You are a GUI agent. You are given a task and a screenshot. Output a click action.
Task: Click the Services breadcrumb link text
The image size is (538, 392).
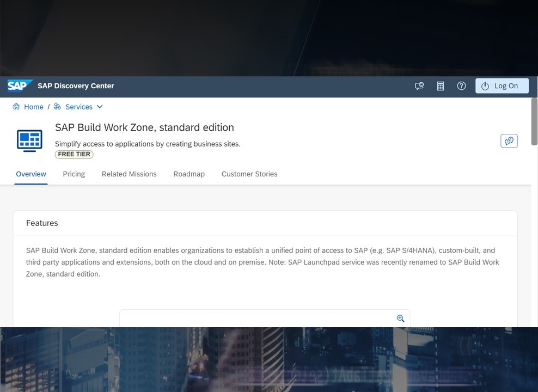click(79, 107)
